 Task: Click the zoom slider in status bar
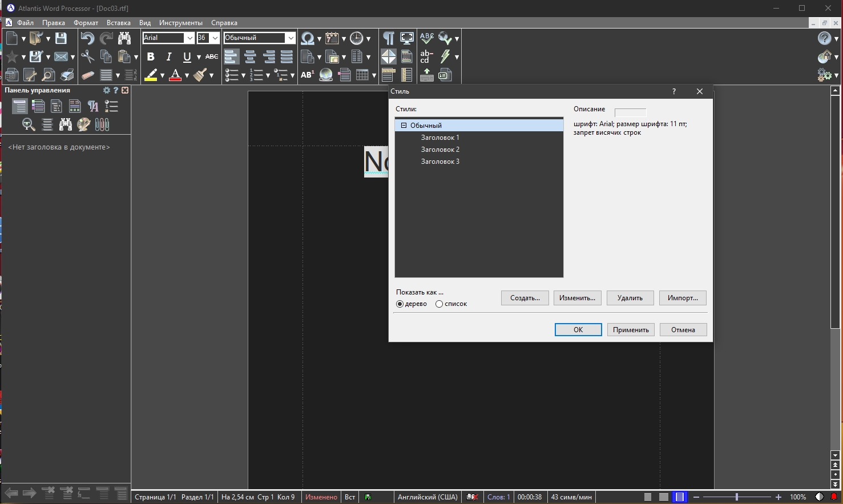click(736, 497)
